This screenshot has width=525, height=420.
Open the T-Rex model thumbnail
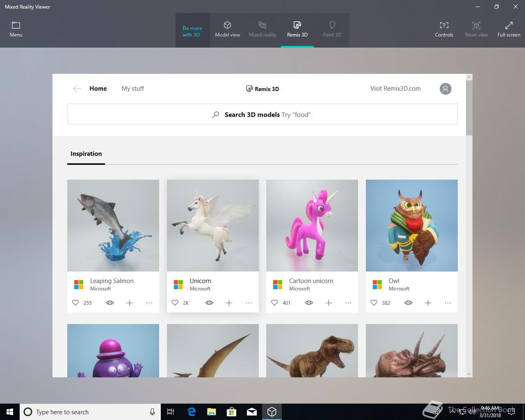click(x=312, y=351)
